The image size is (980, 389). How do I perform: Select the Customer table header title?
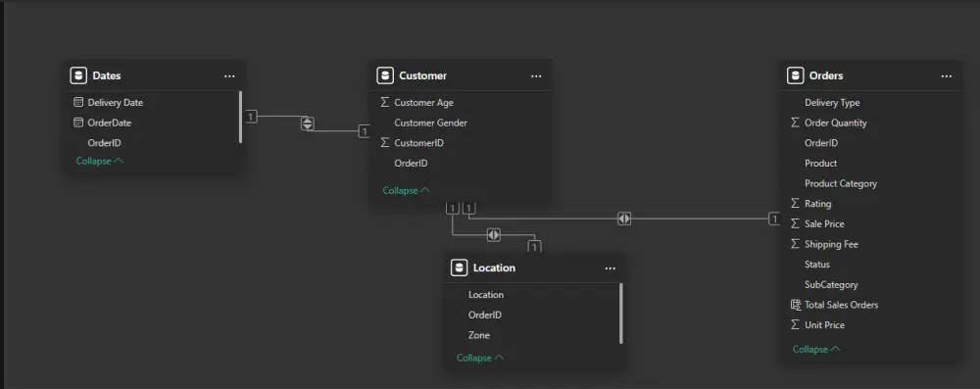tap(423, 75)
